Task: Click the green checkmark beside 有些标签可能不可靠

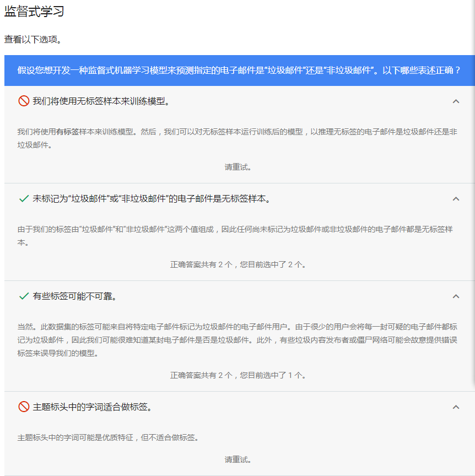Action: pyautogui.click(x=24, y=296)
